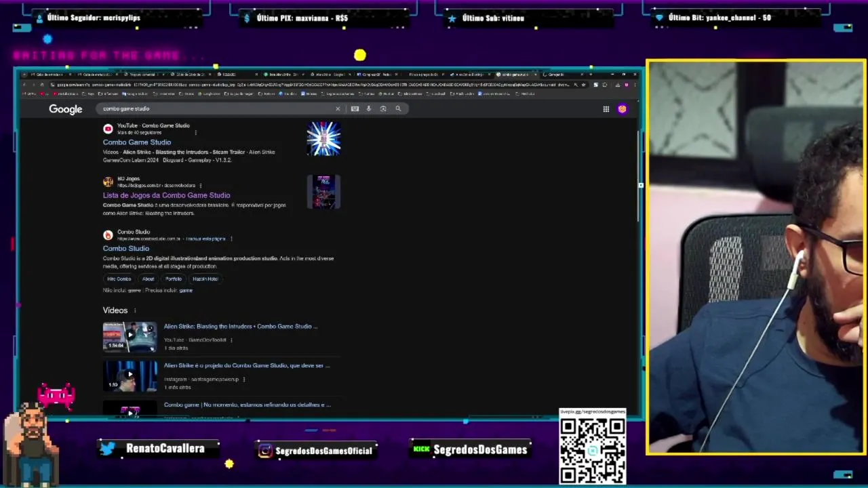
Task: Open options dots beside Videos heading
Action: coord(135,310)
